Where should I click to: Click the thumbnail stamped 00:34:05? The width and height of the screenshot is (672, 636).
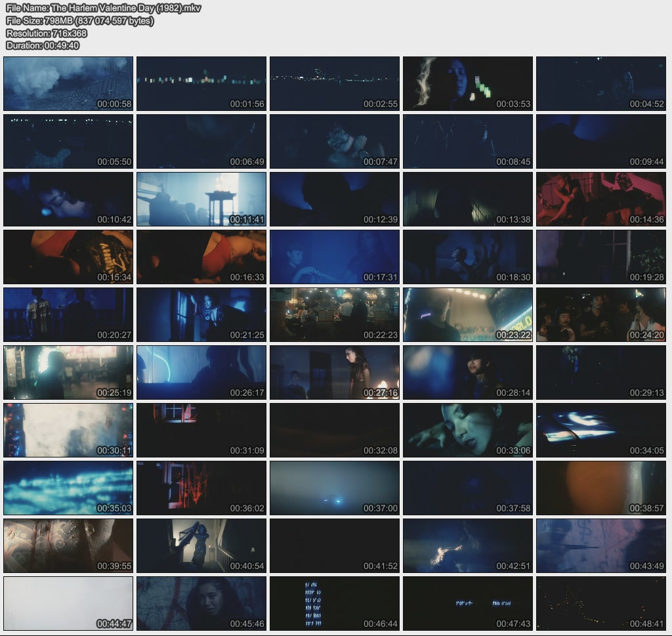[601, 431]
